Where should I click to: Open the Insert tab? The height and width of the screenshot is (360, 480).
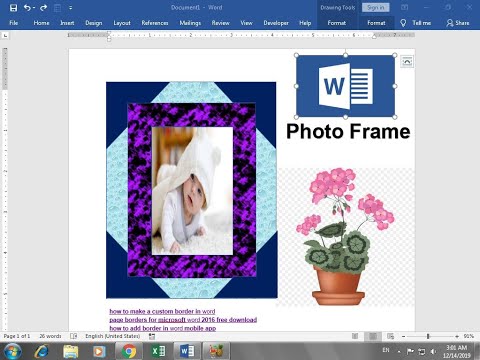(x=67, y=23)
